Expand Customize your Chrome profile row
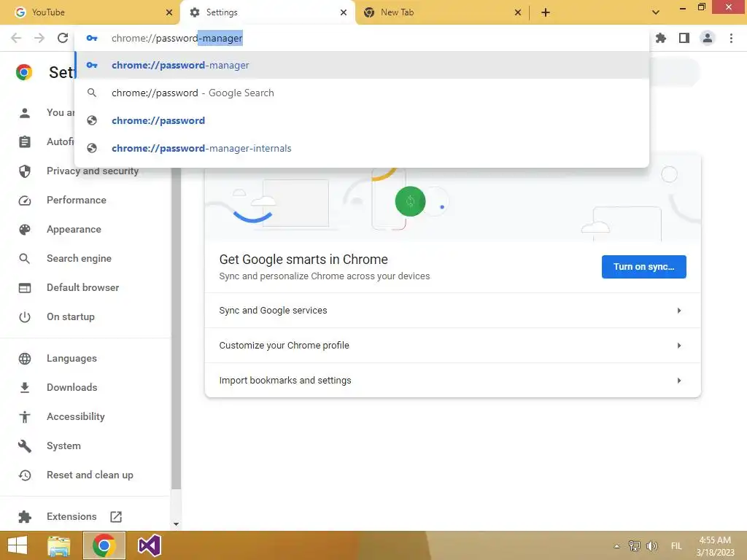Screen dimensions: 747x560 [x=452, y=346]
